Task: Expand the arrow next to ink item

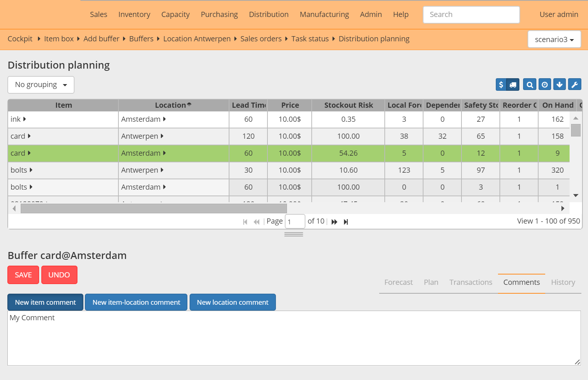Action: (x=24, y=119)
